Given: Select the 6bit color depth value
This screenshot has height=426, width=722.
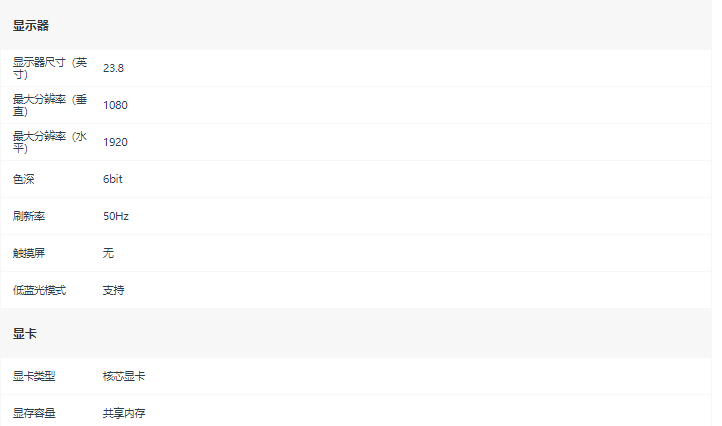Looking at the screenshot, I should 113,179.
